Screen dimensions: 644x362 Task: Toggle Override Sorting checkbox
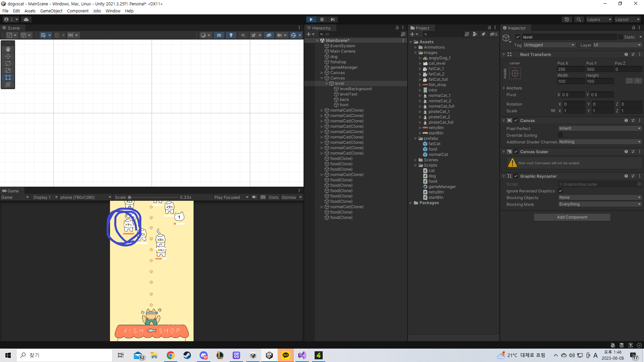(560, 135)
